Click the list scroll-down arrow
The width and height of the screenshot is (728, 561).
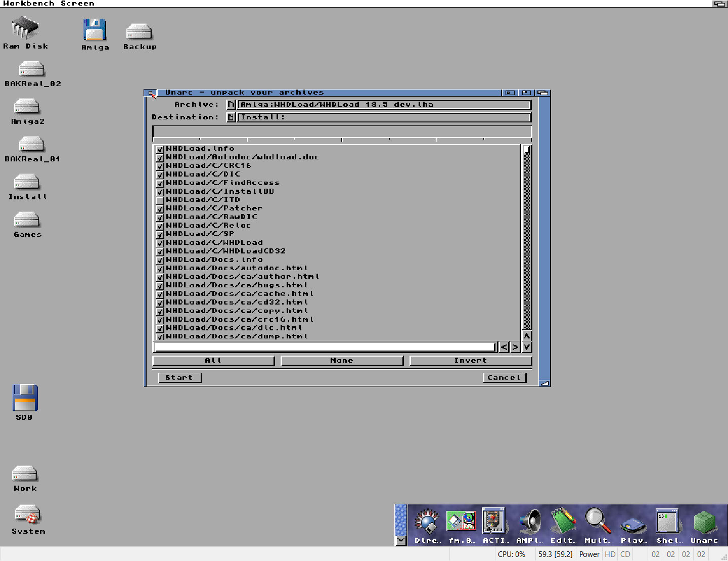point(527,347)
